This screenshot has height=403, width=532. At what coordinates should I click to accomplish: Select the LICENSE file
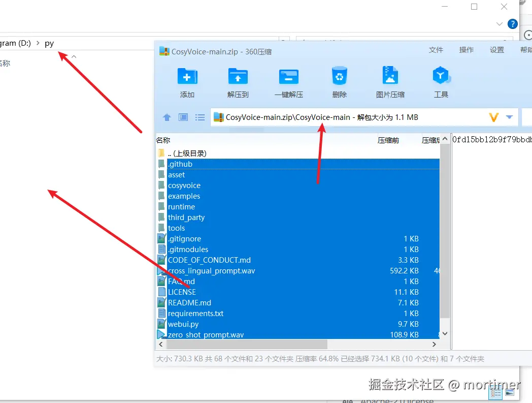[298, 292]
